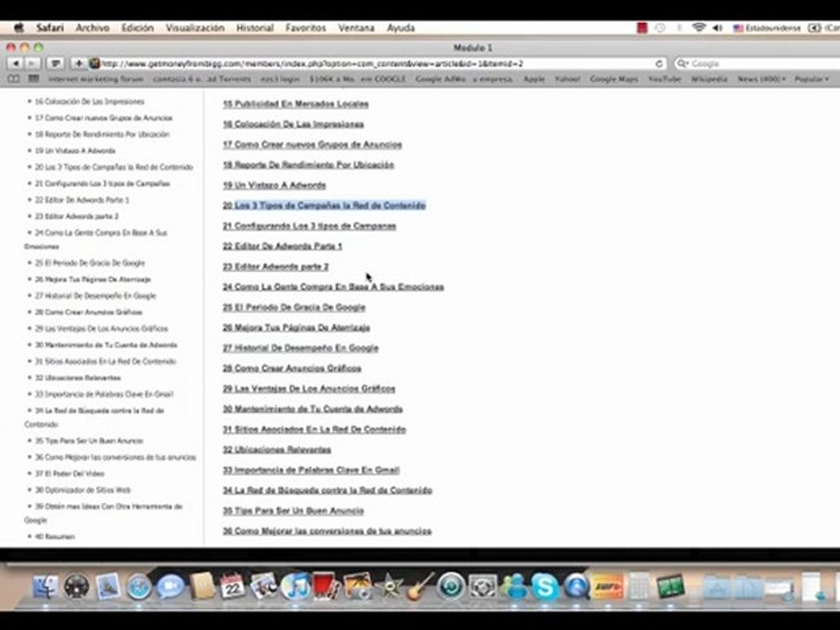Open Safari compass icon in dock

139,587
